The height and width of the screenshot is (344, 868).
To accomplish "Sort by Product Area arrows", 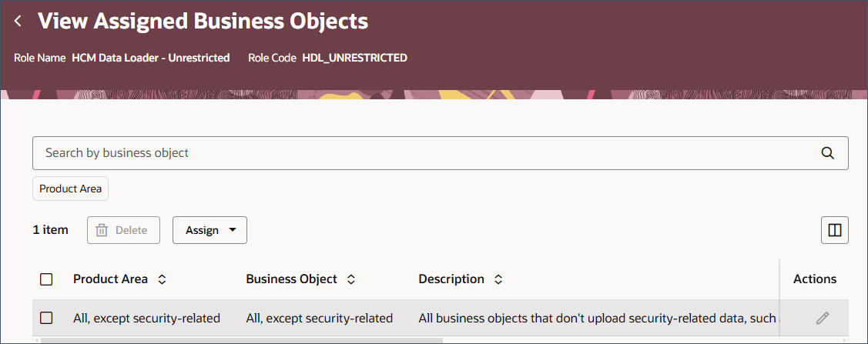I will tap(162, 279).
